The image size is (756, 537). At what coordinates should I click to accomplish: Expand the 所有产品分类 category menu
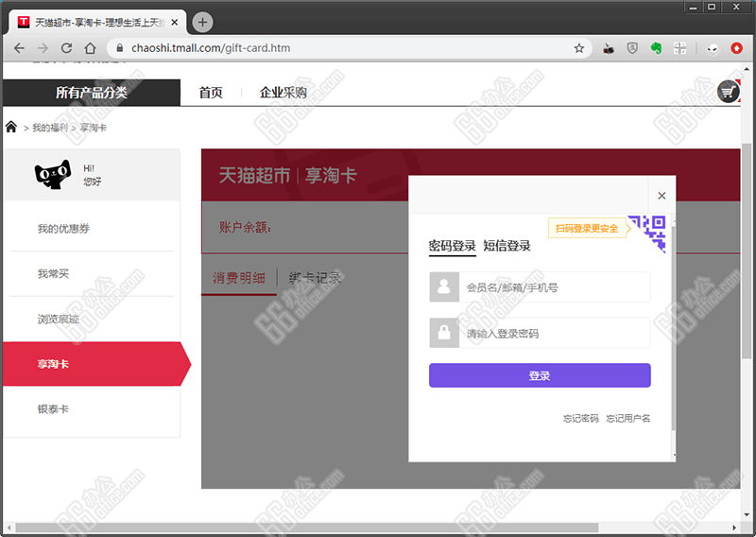(x=91, y=92)
